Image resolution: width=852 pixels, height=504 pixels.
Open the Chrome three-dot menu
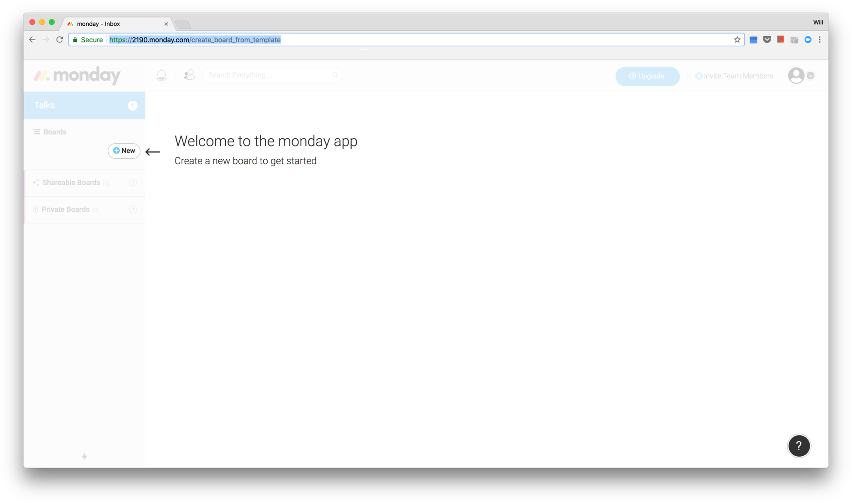tap(820, 40)
